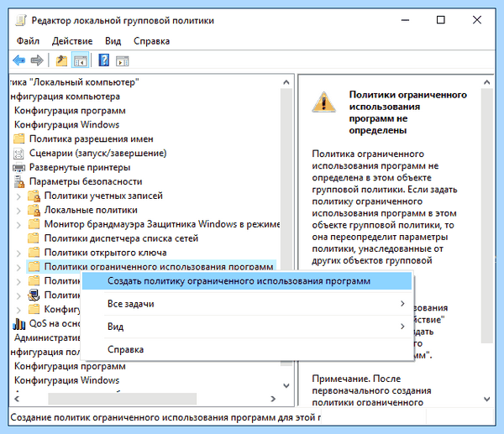Click tree pane horizontal scroll right arrow
Viewport: 504px width, 434px height.
pyautogui.click(x=273, y=399)
